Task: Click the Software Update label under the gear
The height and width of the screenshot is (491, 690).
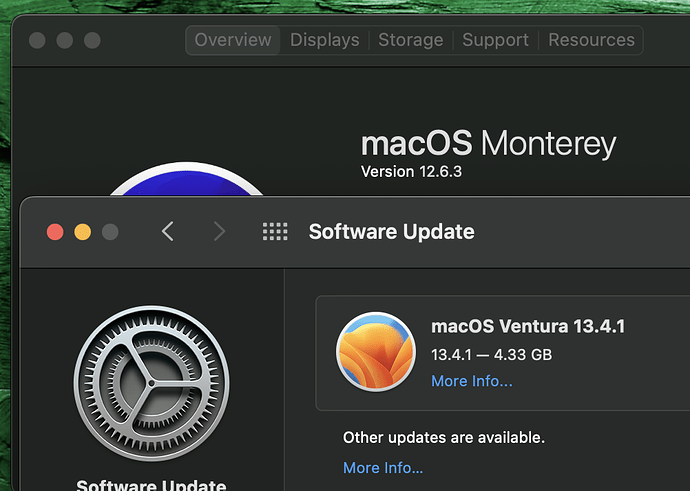Action: pos(151,485)
